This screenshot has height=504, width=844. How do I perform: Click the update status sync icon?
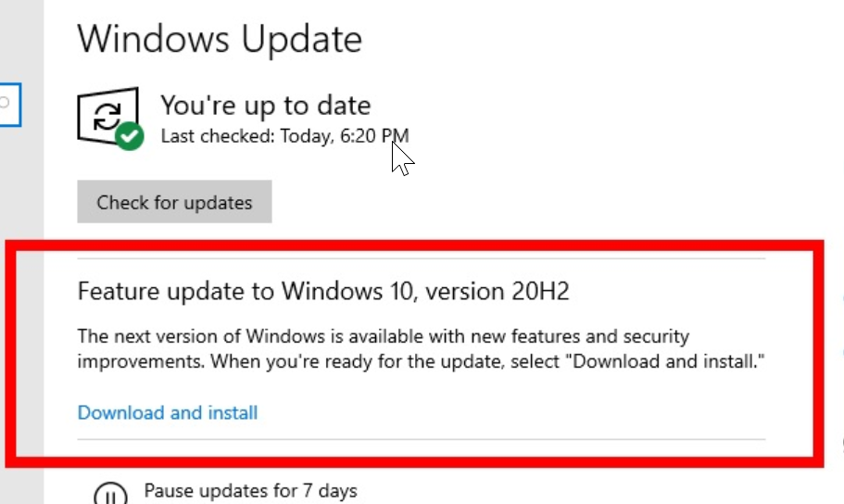108,116
